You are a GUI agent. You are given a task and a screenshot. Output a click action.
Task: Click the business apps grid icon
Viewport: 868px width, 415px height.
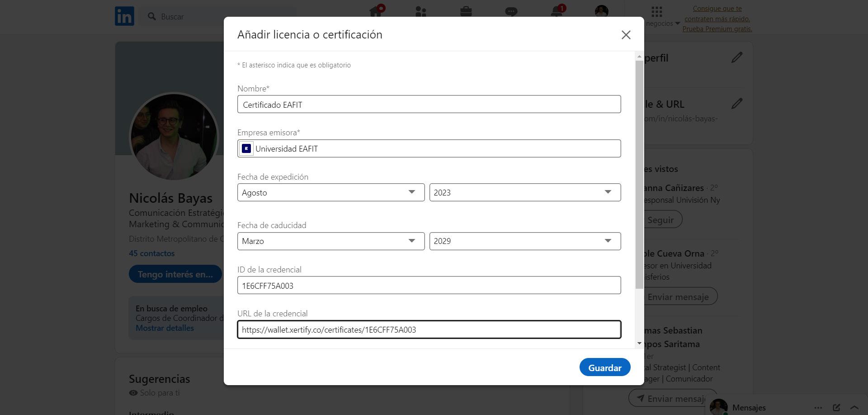[657, 12]
